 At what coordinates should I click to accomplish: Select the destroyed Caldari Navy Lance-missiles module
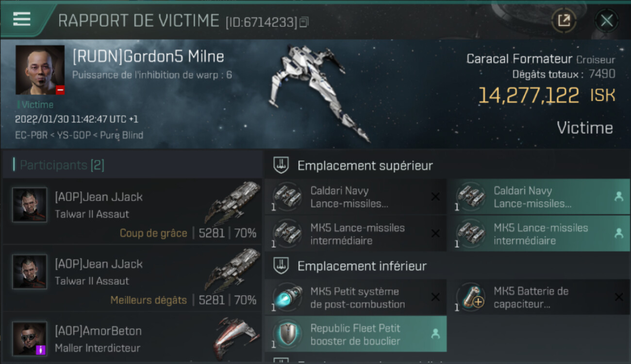[x=355, y=197]
